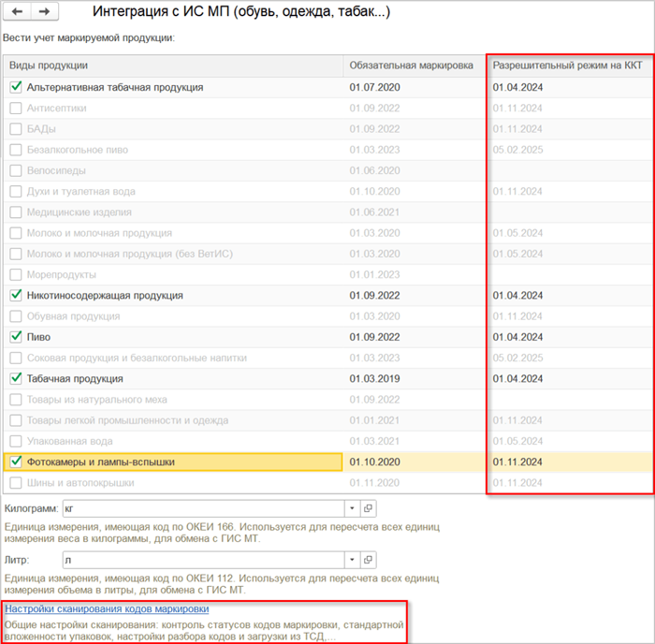This screenshot has width=655, height=644.
Task: Select the Шины и автопокрышки row label
Action: 80,483
